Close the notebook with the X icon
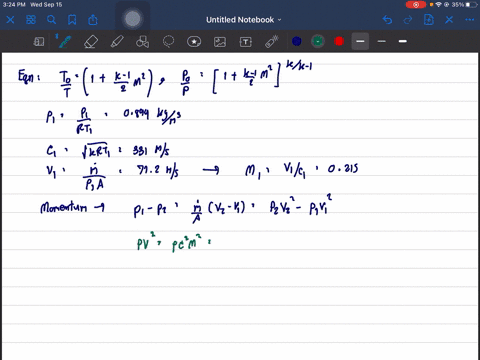This screenshot has height=360, width=480. 10,20
